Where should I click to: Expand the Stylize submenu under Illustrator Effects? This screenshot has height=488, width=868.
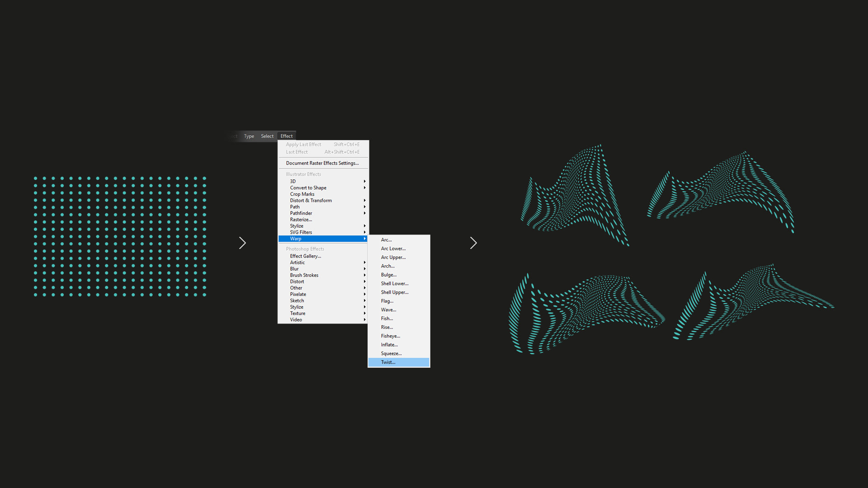click(x=297, y=226)
